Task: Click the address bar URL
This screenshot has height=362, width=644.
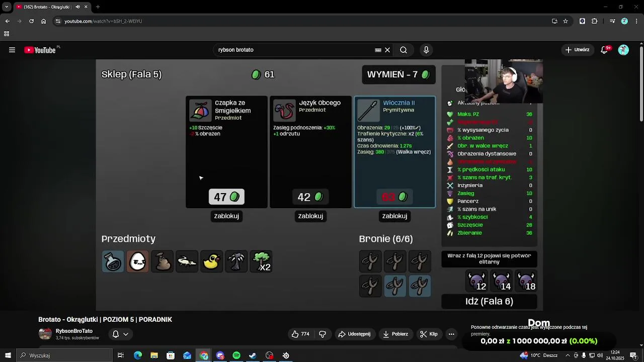Action: click(103, 21)
